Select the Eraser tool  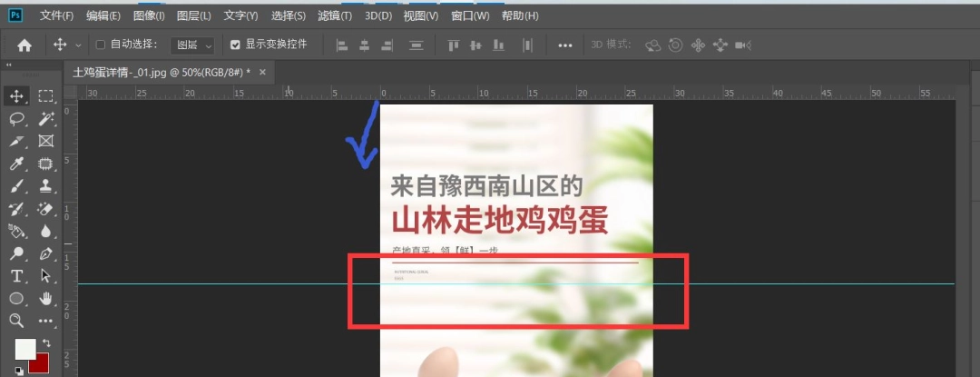coord(45,208)
